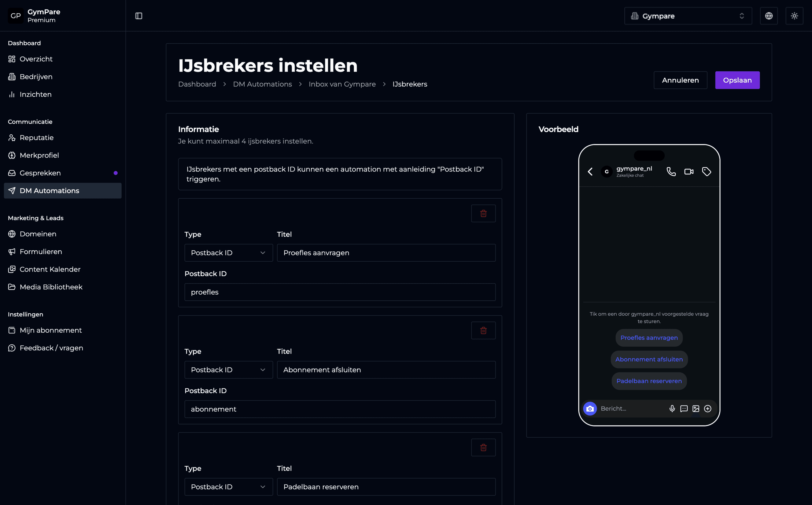Tap the video call icon in preview
Viewport: 812px width, 505px height.
pyautogui.click(x=689, y=172)
